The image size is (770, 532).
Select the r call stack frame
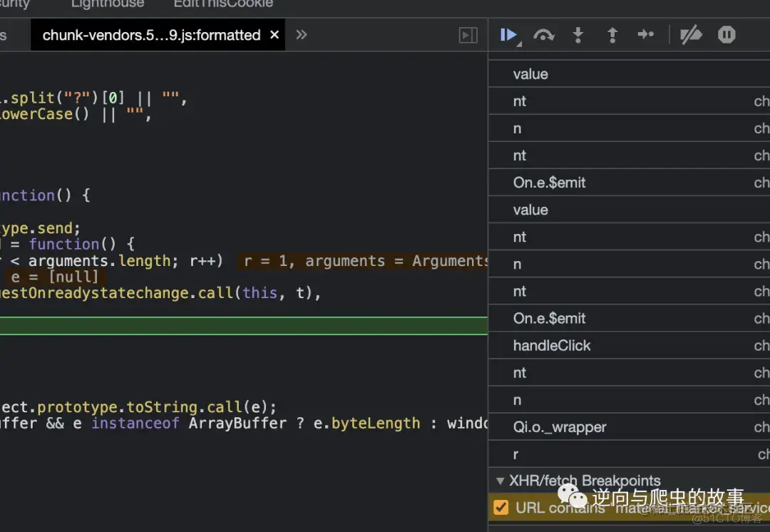[x=629, y=454]
